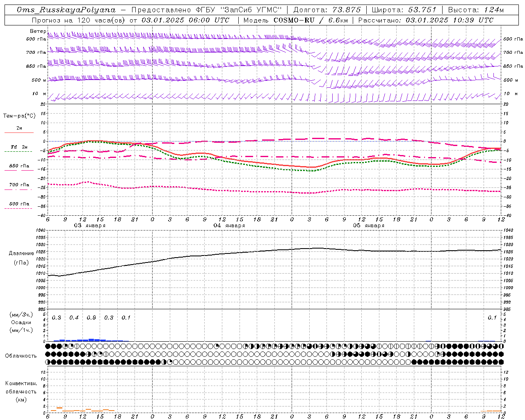Click the 0.4 precipitation amount value
Image resolution: width=525 pixels, height=420 pixels.
pyautogui.click(x=74, y=318)
